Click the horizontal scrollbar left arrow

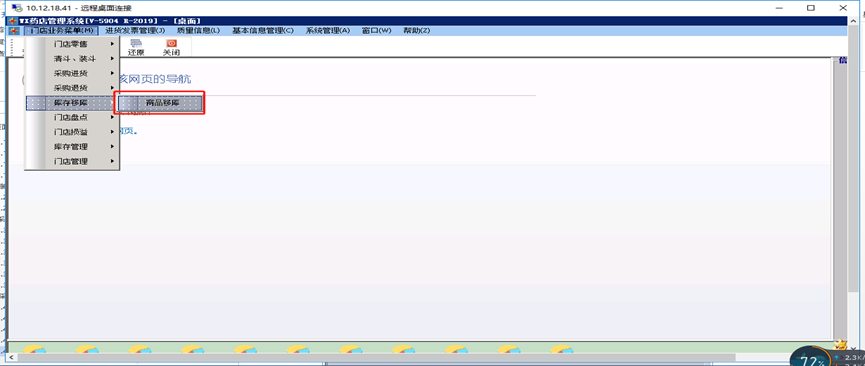click(x=12, y=358)
